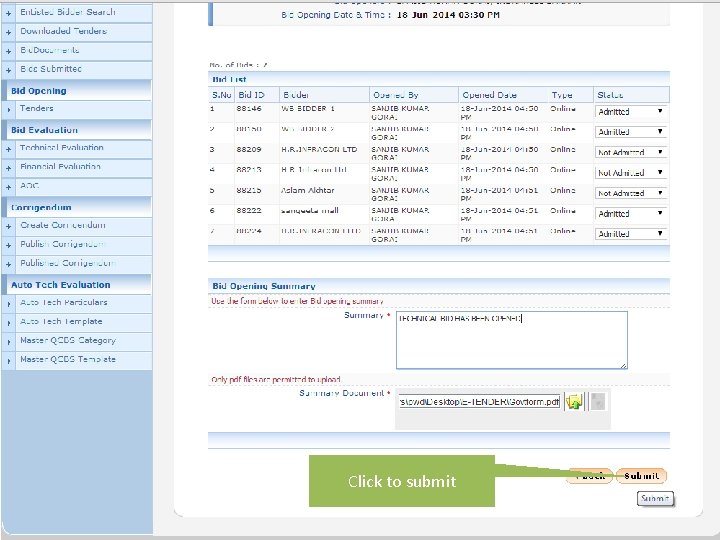Image resolution: width=720 pixels, height=540 pixels.
Task: Expand the plus icon beside AOC
Action: coord(8,187)
